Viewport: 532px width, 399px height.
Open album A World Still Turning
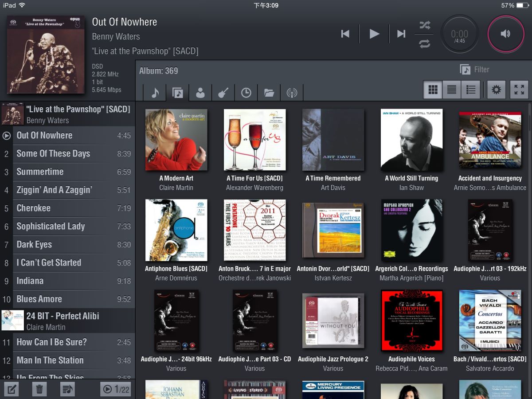point(411,140)
